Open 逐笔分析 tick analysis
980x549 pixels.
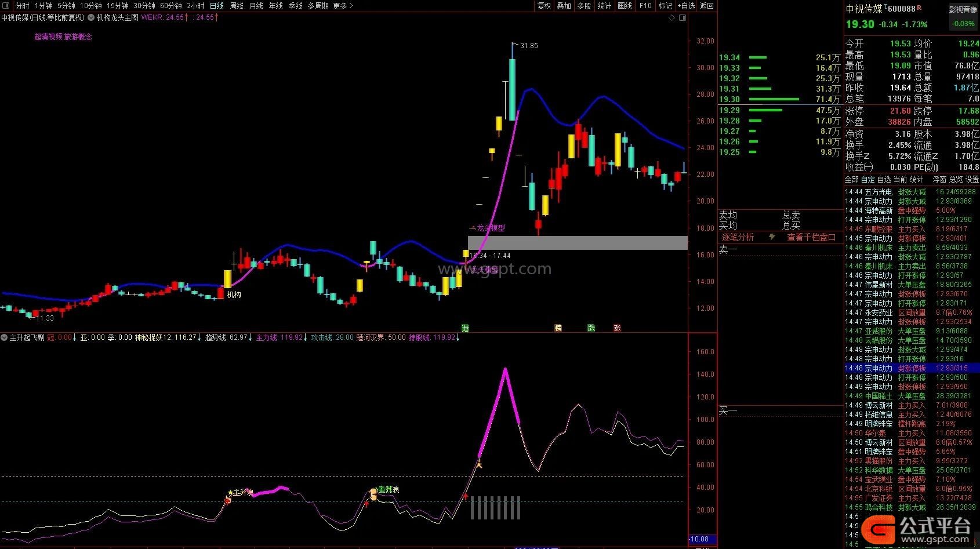coord(738,237)
